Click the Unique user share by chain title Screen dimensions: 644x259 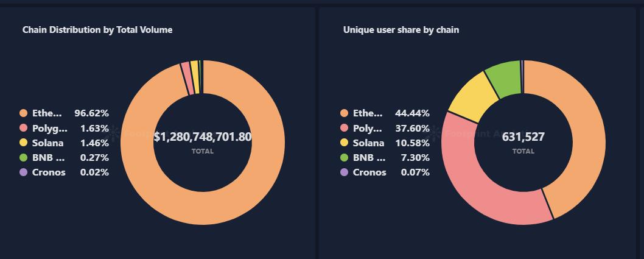[401, 30]
